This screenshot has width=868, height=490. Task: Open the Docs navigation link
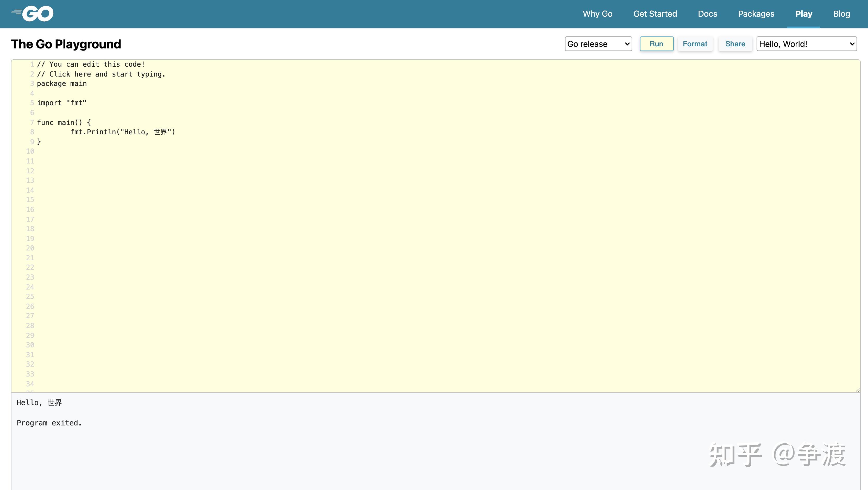click(x=707, y=14)
